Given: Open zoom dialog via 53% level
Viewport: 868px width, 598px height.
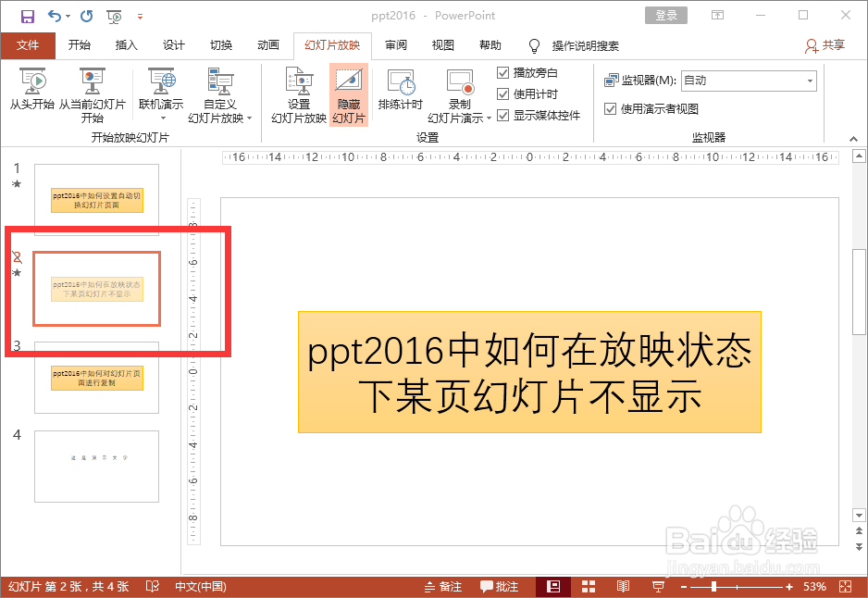Looking at the screenshot, I should tap(814, 586).
